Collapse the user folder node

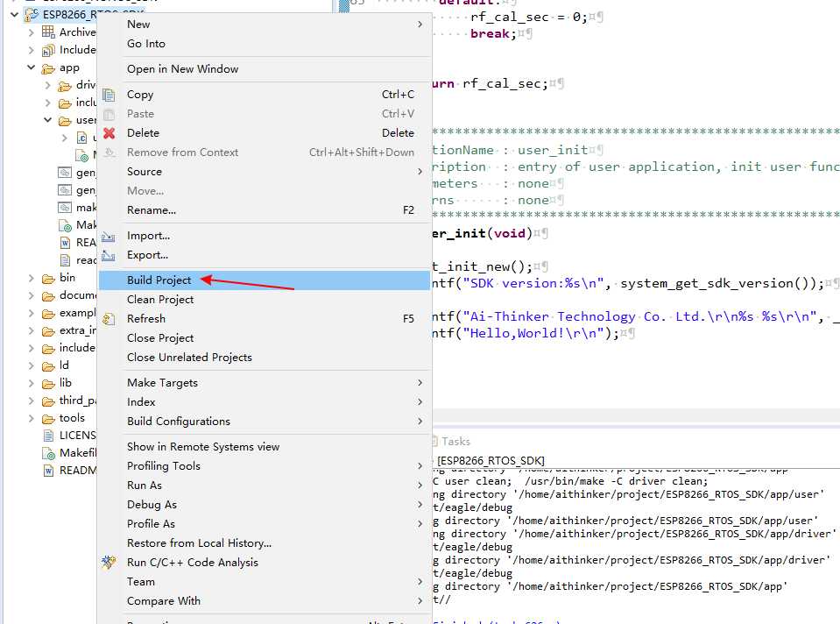(47, 119)
